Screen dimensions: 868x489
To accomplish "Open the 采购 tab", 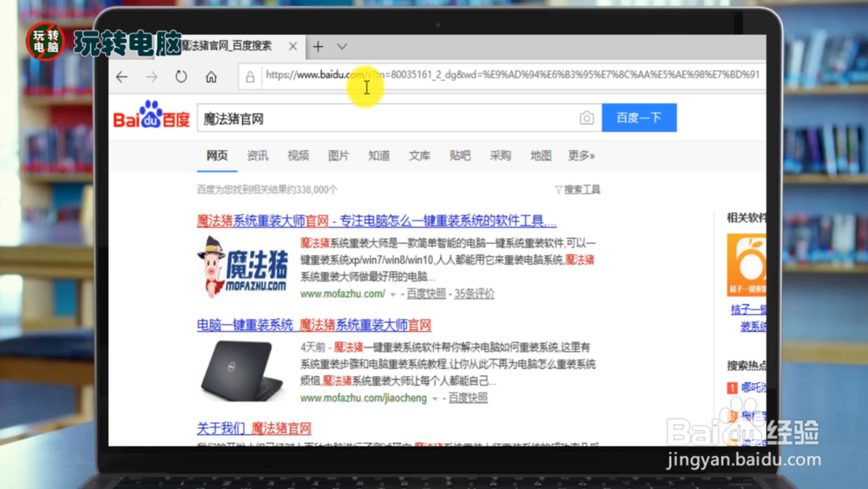I will tap(501, 155).
